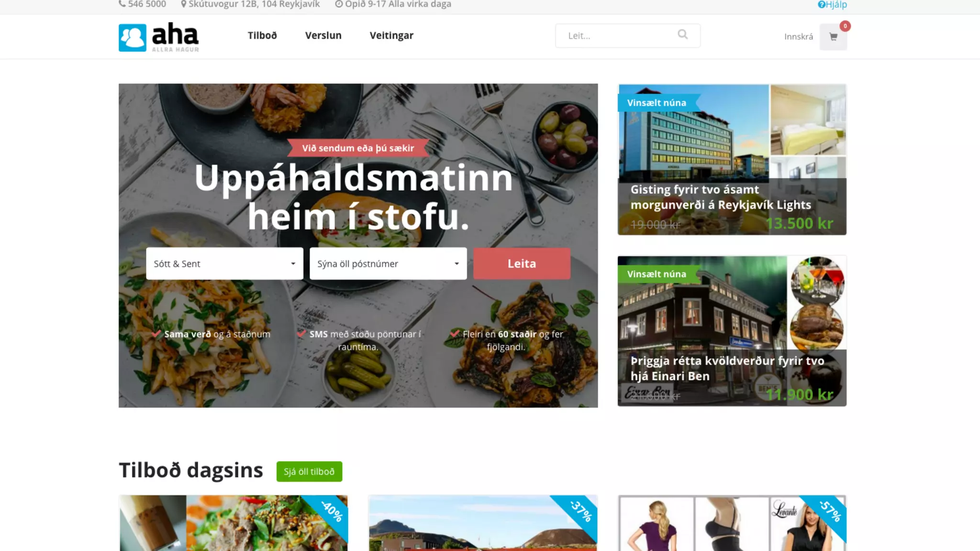Image resolution: width=980 pixels, height=551 pixels.
Task: Click the clock icon beside opening hours
Action: coord(339,4)
